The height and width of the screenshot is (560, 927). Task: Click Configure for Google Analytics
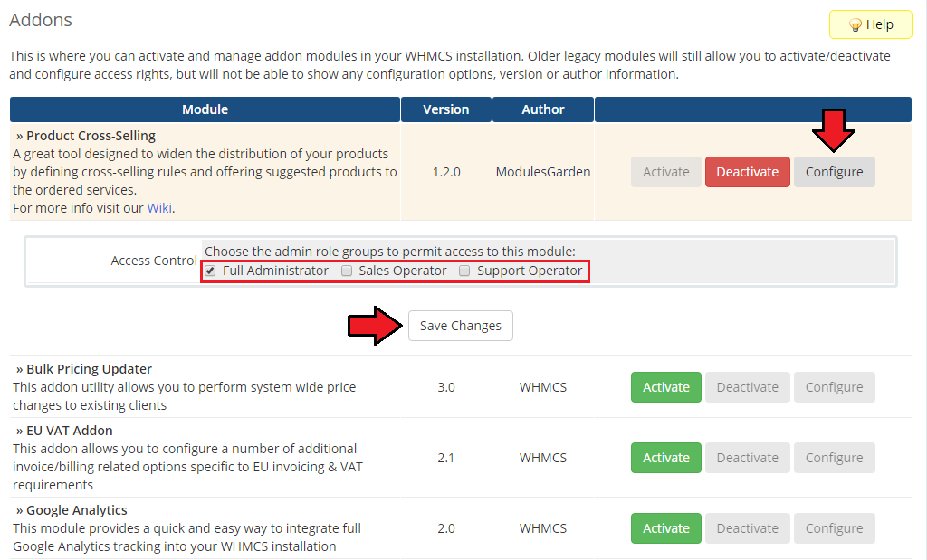834,528
